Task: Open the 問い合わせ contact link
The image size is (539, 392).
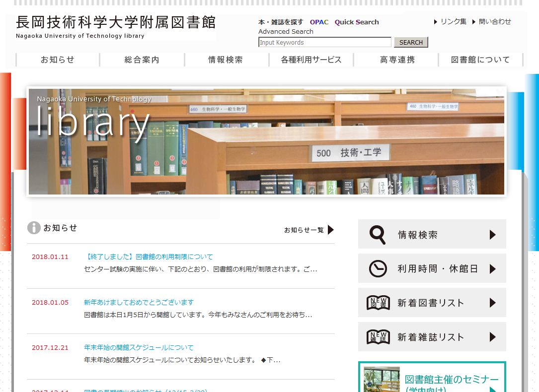Action: pos(495,22)
